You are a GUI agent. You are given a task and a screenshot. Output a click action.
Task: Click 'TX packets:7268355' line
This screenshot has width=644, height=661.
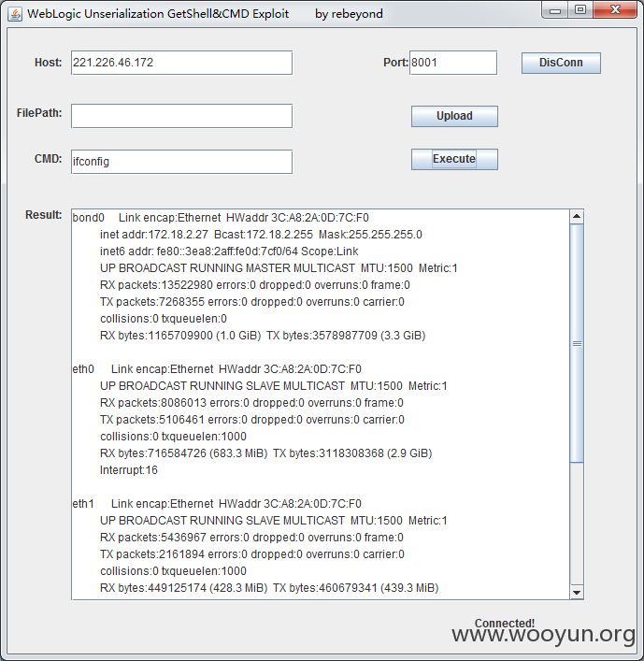tap(252, 302)
